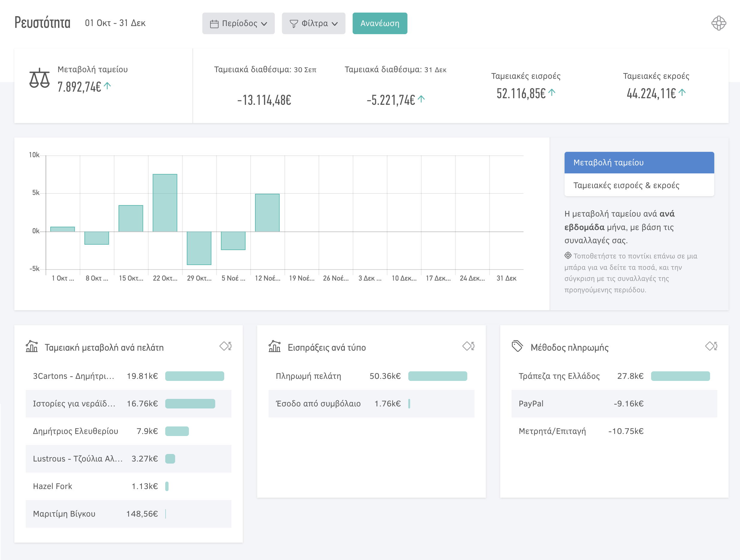This screenshot has height=560, width=740.
Task: Click the Ρευστότητα page title
Action: pyautogui.click(x=43, y=23)
